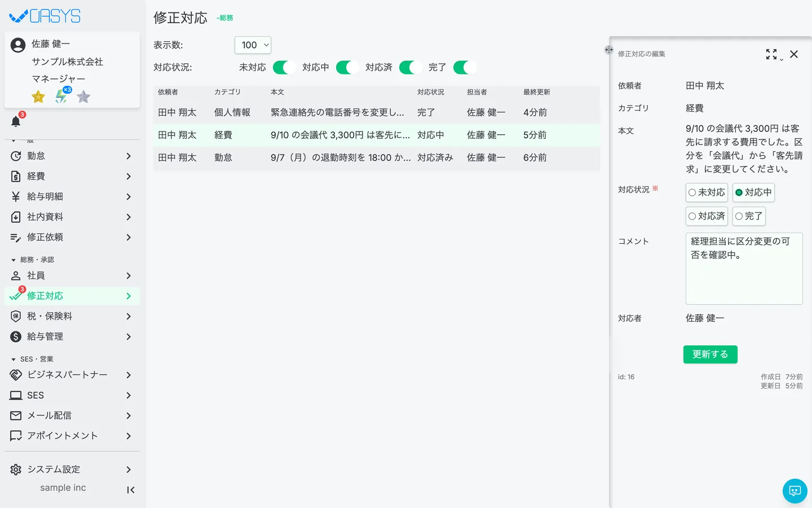This screenshot has width=812, height=508.
Task: Open the 勤怠 menu item
Action: pos(72,156)
